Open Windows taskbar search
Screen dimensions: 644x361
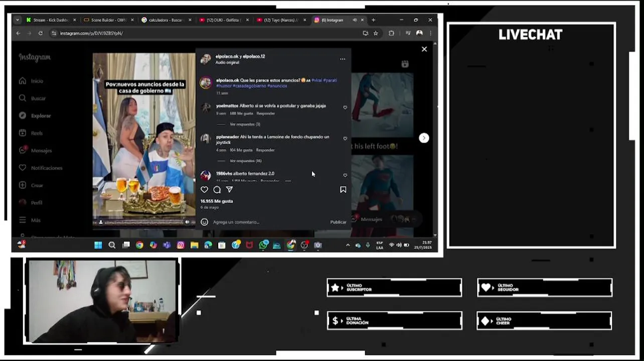(112, 245)
